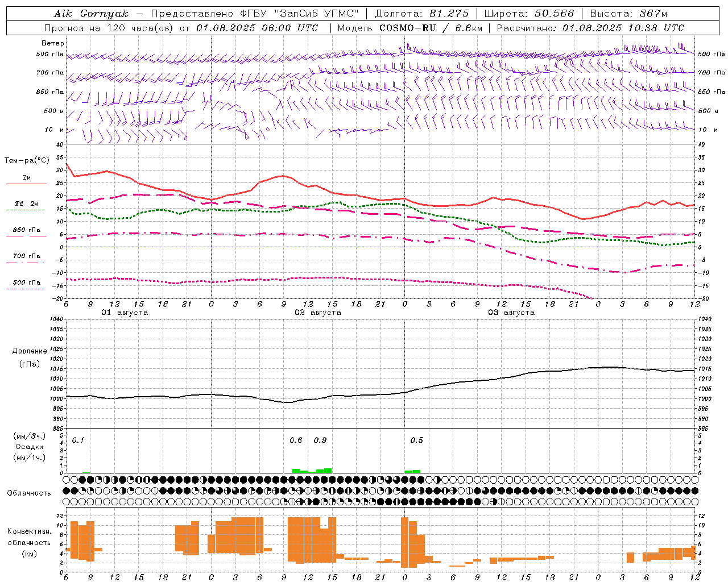Click the (мм/1ч.) precipitation unit label
The image size is (728, 582).
click(30, 458)
